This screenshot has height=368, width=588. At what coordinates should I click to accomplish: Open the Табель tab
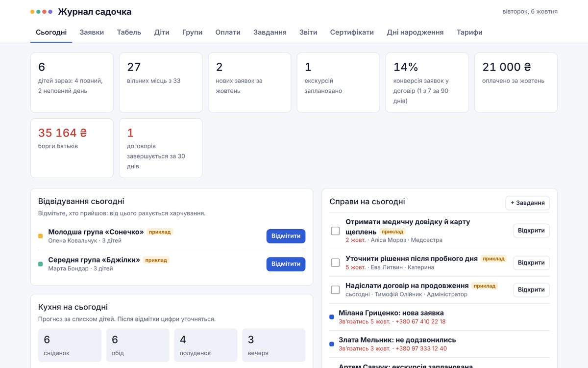click(x=129, y=32)
